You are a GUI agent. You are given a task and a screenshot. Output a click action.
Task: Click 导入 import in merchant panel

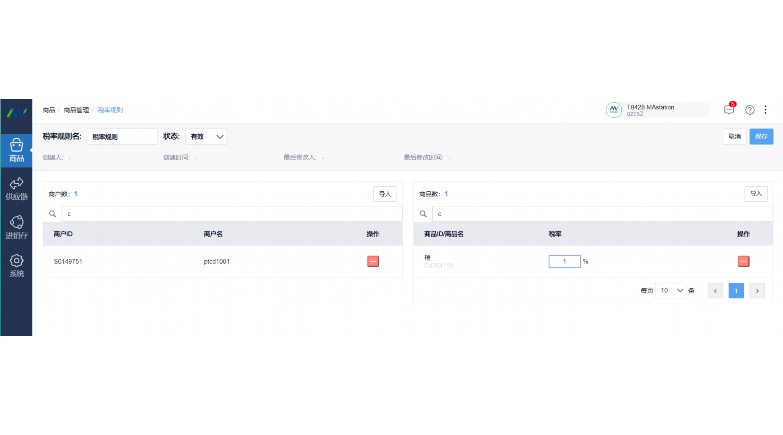point(385,194)
